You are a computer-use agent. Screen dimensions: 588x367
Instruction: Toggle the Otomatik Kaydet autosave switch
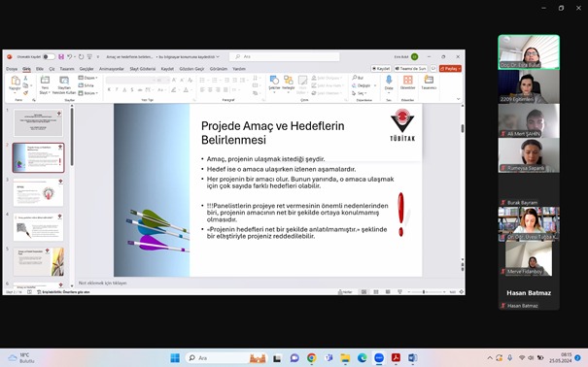coord(49,56)
